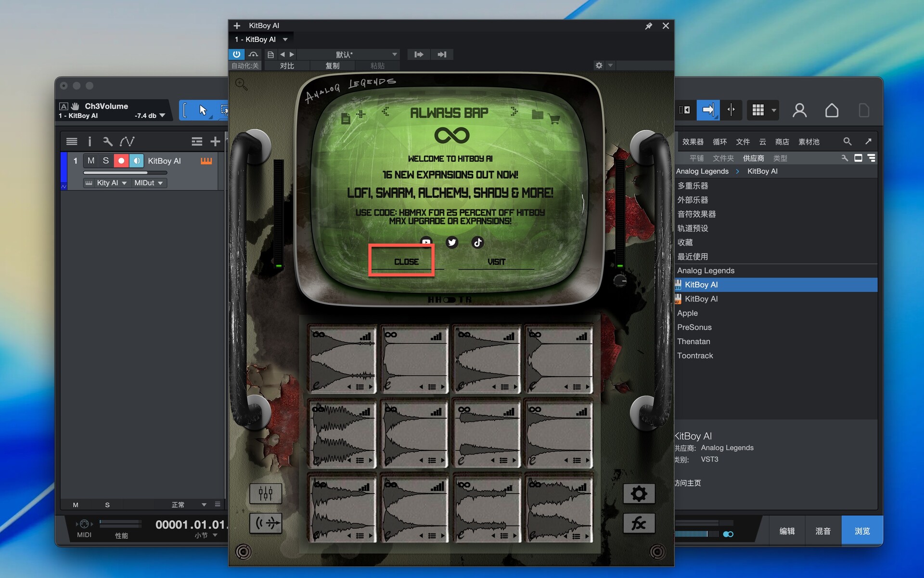Click the plugin bypass arc icon
This screenshot has height=578, width=924.
(x=253, y=54)
